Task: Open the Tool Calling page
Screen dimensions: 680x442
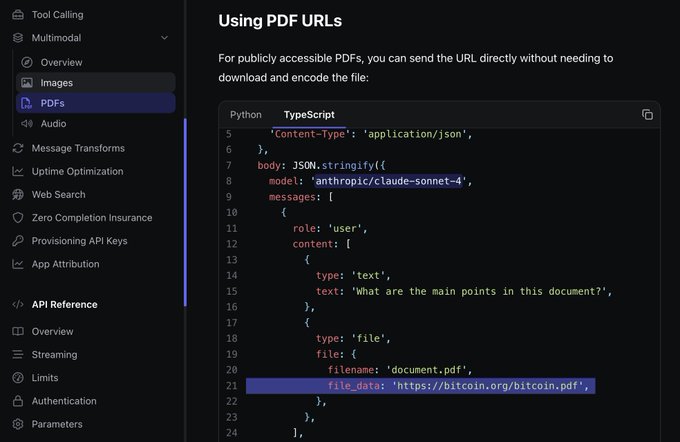Action: coord(57,15)
